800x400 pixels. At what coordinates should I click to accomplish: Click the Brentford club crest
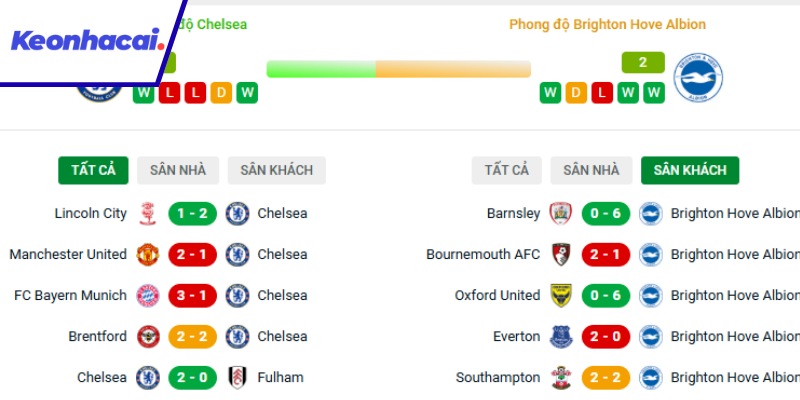(x=148, y=336)
